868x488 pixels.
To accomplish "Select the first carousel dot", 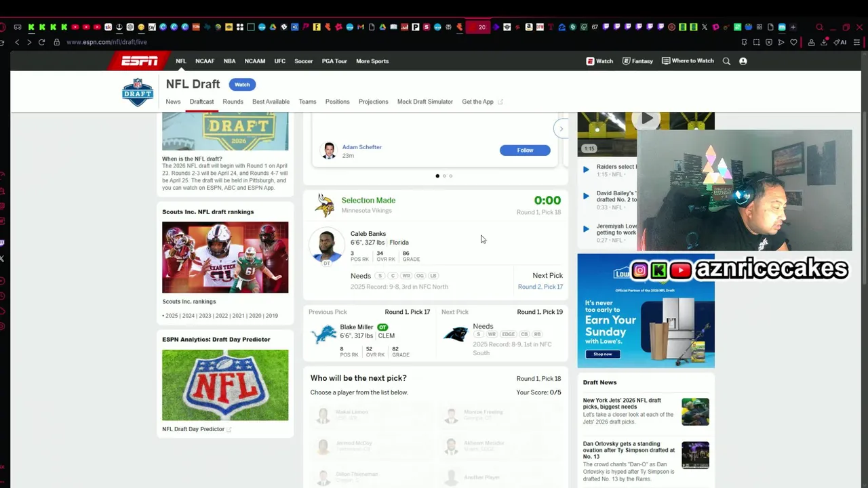I will pos(437,176).
